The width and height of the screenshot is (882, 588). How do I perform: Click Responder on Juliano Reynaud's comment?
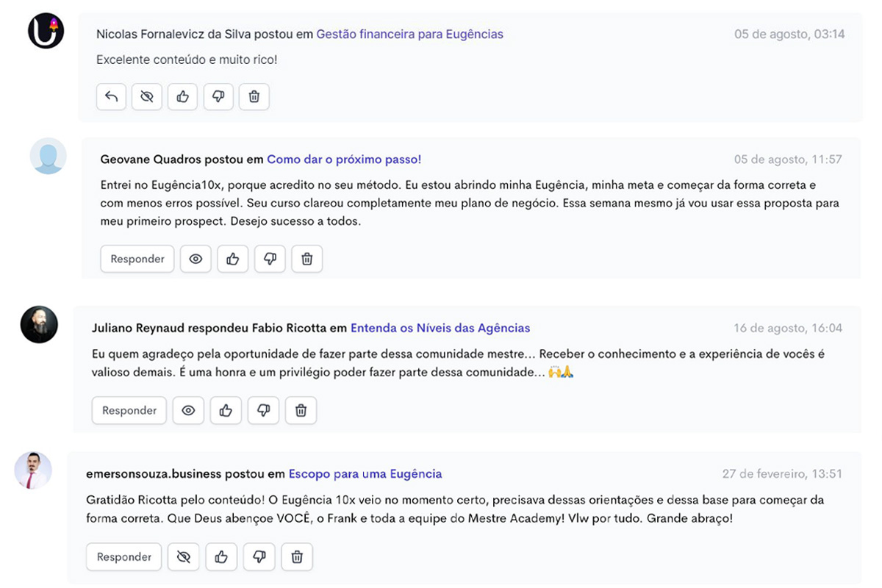(129, 410)
